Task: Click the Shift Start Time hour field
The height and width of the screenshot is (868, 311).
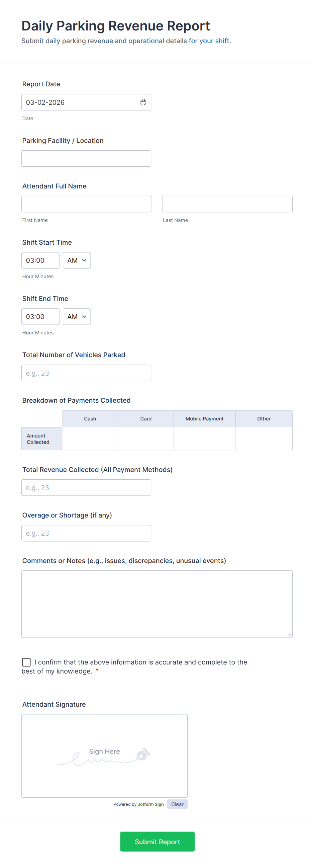Action: coord(40,260)
